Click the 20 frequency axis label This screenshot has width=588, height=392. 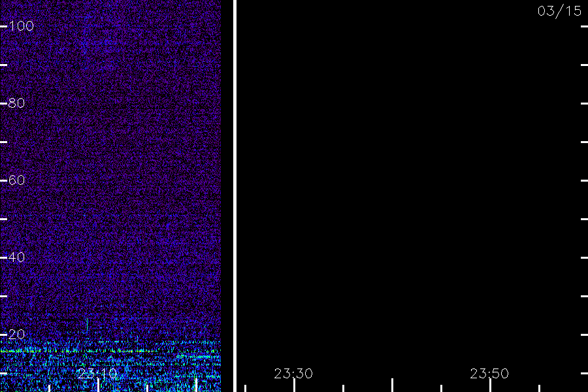(16, 335)
